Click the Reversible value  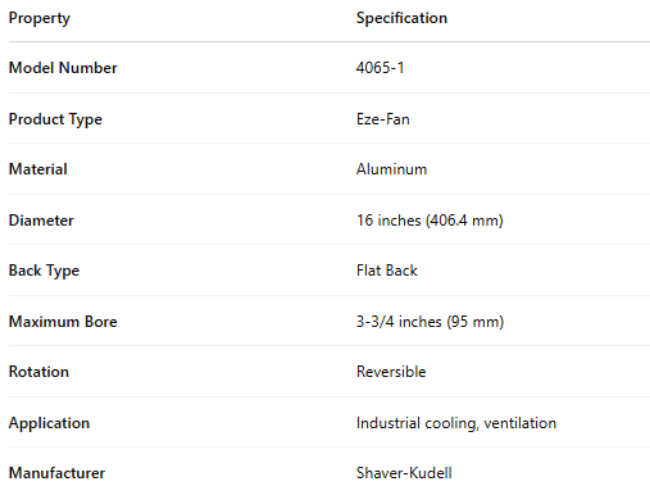391,371
